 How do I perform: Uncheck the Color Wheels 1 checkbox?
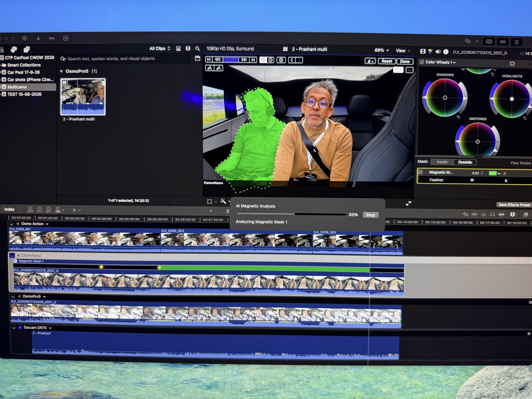[422, 63]
